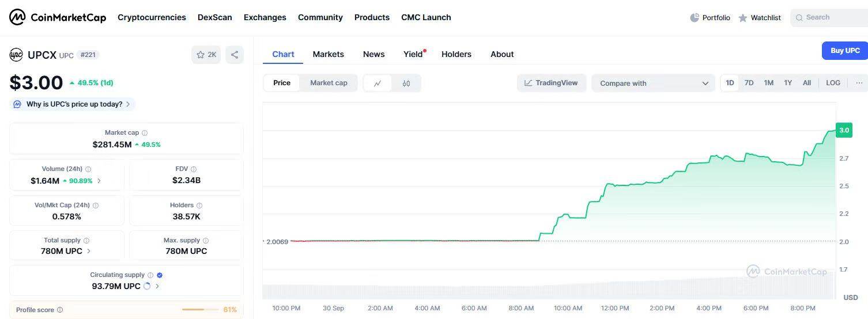The image size is (868, 319).
Task: Click Max. supply info icon
Action: coord(206,241)
